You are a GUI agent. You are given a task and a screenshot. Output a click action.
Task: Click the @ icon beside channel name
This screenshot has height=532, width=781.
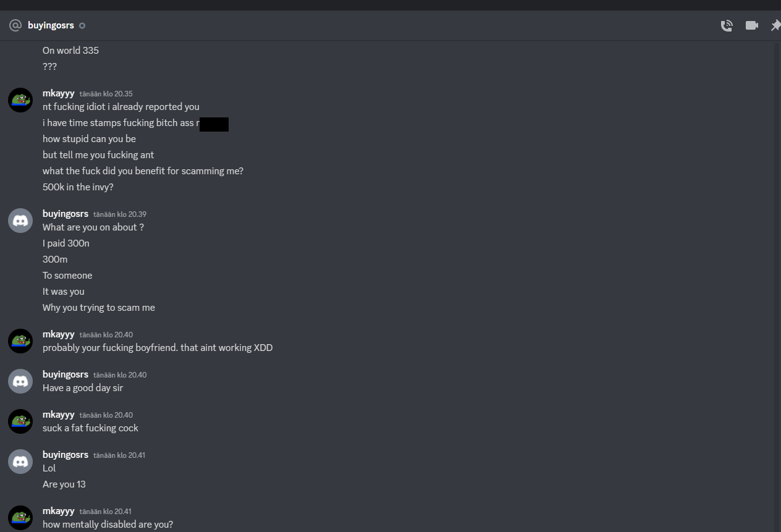coord(15,25)
